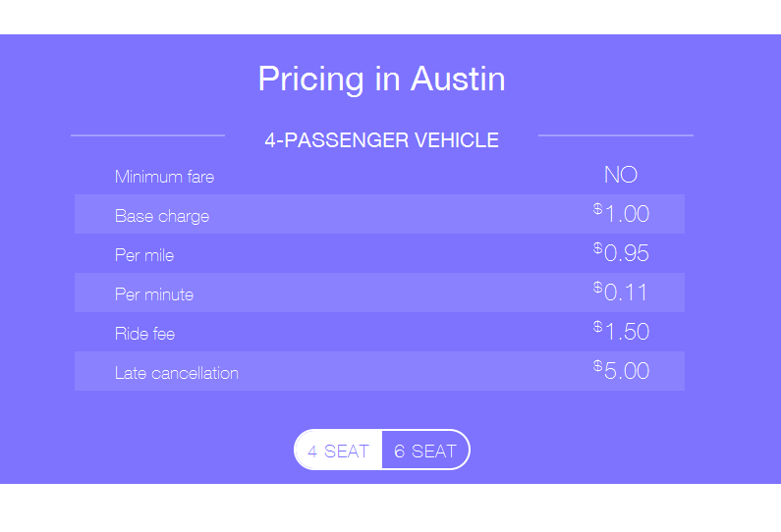Screen dimensions: 781x532
Task: Click the $1.00 base charge price
Action: [x=622, y=214]
